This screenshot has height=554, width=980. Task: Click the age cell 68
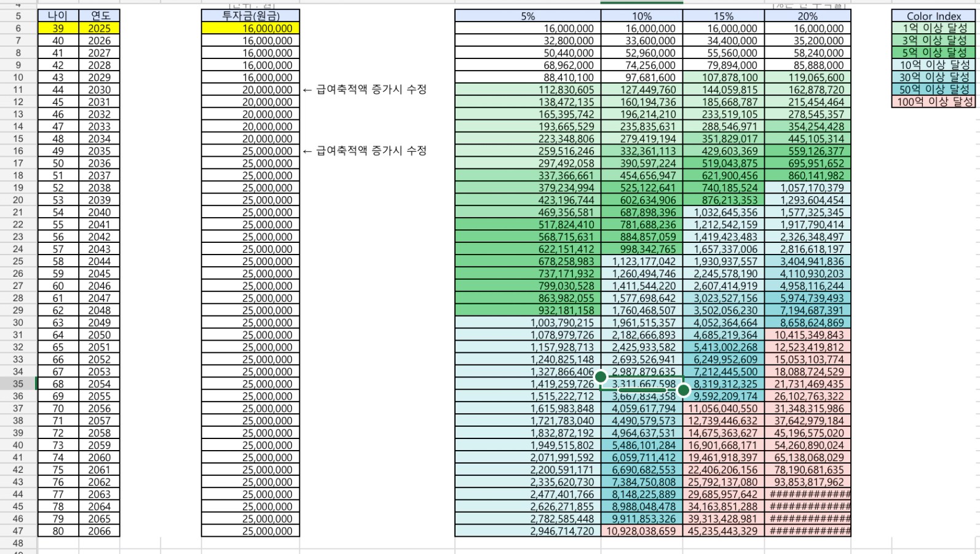point(58,384)
